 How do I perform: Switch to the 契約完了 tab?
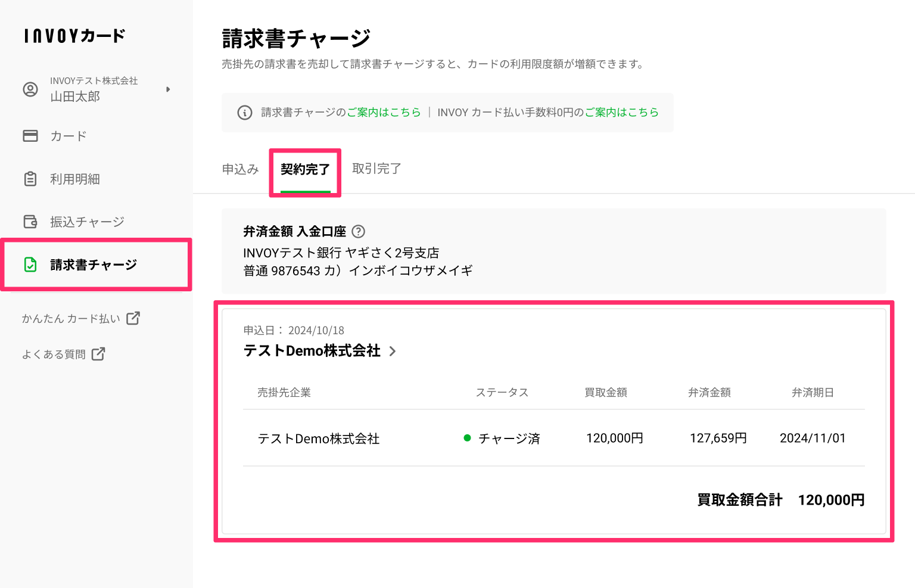click(x=305, y=169)
